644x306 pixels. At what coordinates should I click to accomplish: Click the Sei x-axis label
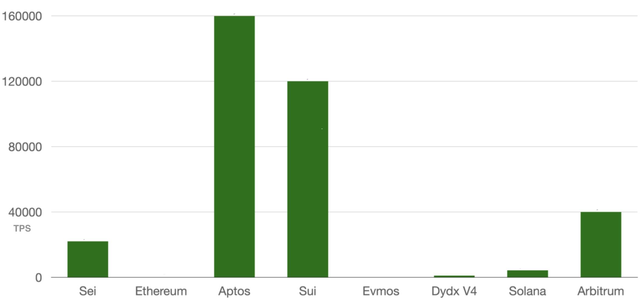coord(88,291)
